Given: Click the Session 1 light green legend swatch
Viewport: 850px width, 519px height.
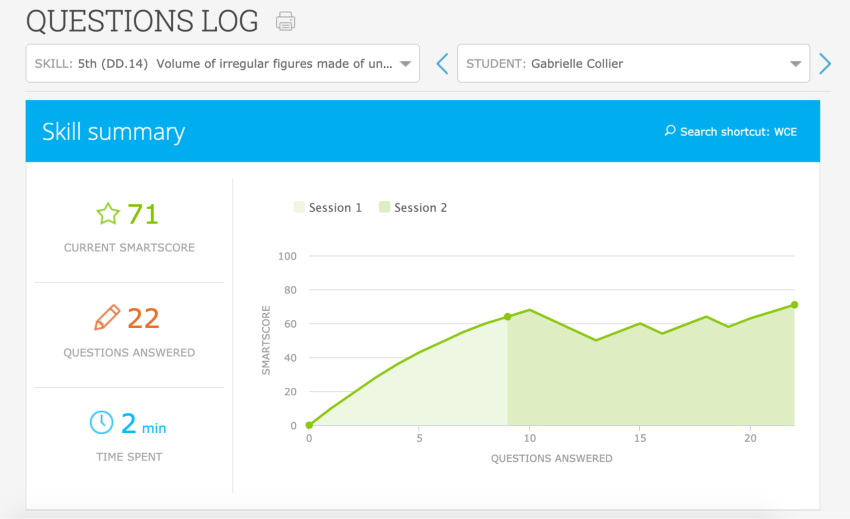Looking at the screenshot, I should [x=299, y=208].
